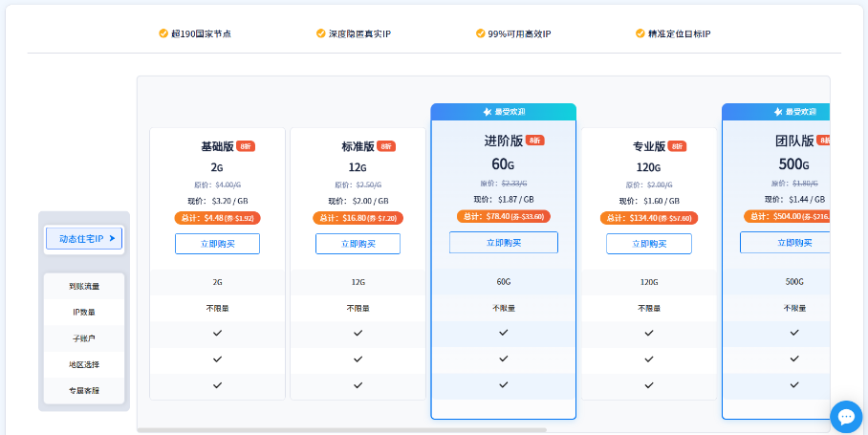This screenshot has width=868, height=435.
Task: Click the 8折 badge on 进阶版
Action: point(534,140)
